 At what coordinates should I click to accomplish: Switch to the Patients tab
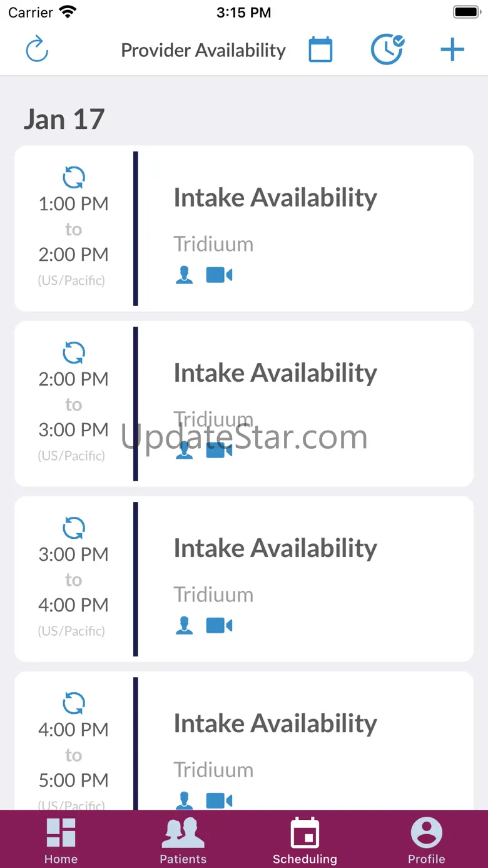click(183, 840)
